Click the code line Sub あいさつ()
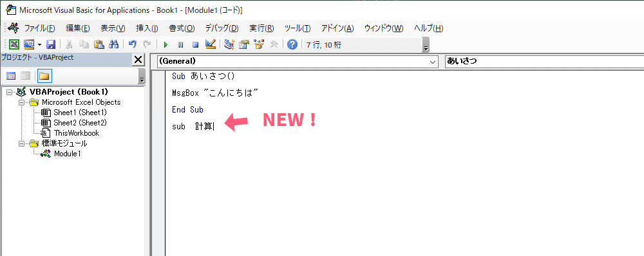The height and width of the screenshot is (256, 644). click(x=204, y=77)
